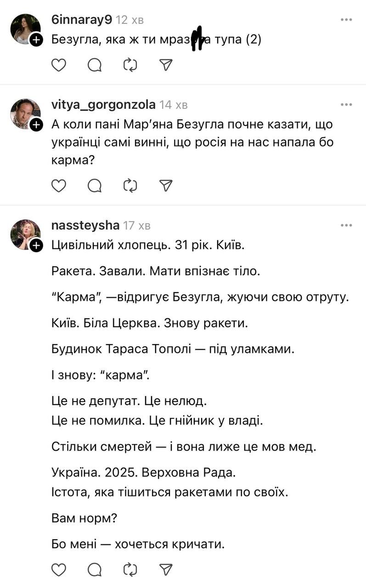
Task: Share 6innaray9's post via send icon
Action: [166, 66]
